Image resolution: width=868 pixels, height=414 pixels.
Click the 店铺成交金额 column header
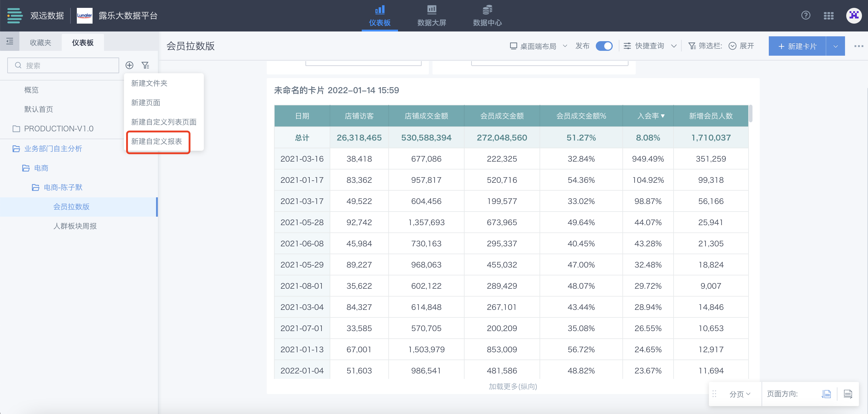coord(426,116)
